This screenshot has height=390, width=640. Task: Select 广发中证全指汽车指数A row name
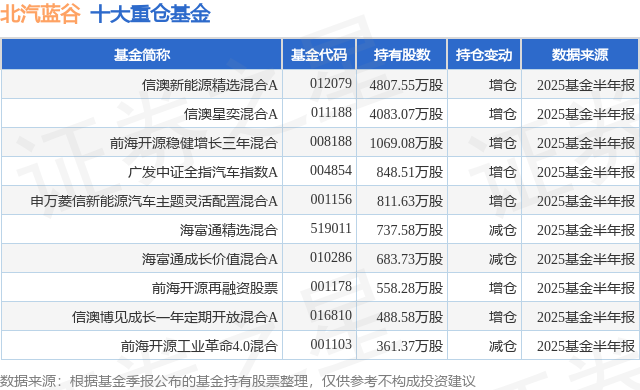203,172
